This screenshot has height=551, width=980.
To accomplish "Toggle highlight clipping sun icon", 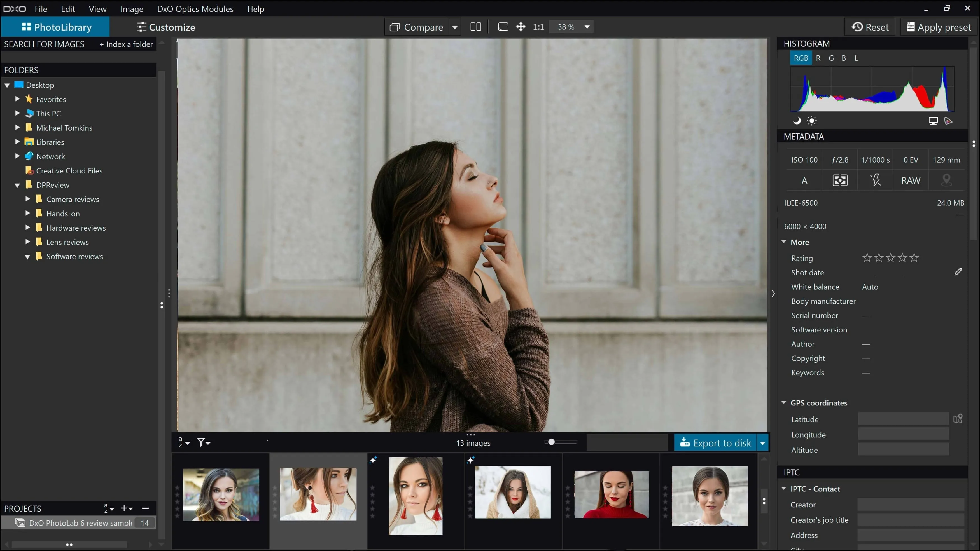I will [811, 121].
